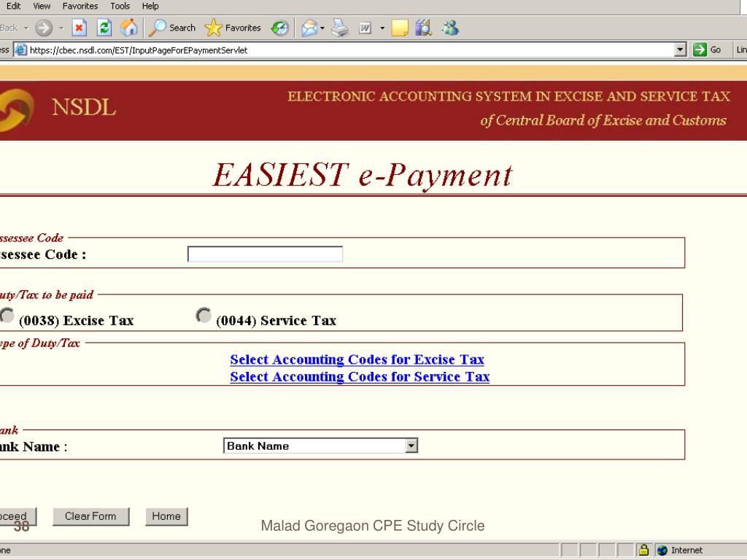
Task: Click the Print icon
Action: coord(340,28)
